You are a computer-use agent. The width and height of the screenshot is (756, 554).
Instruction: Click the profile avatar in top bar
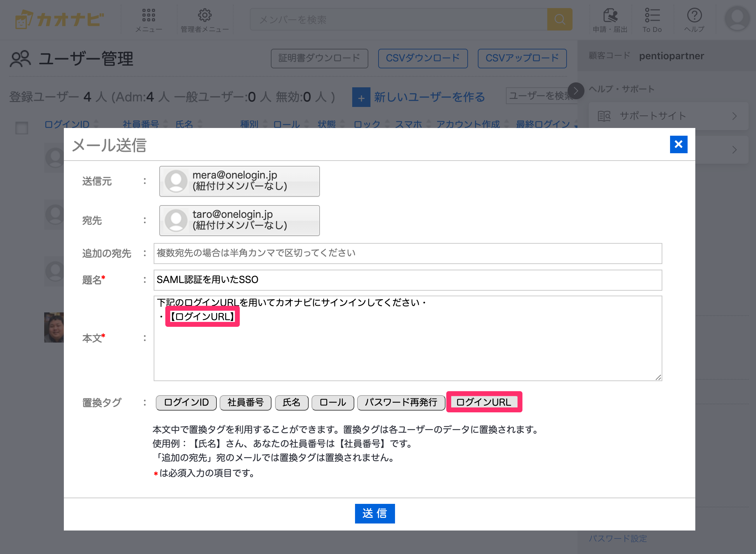737,18
